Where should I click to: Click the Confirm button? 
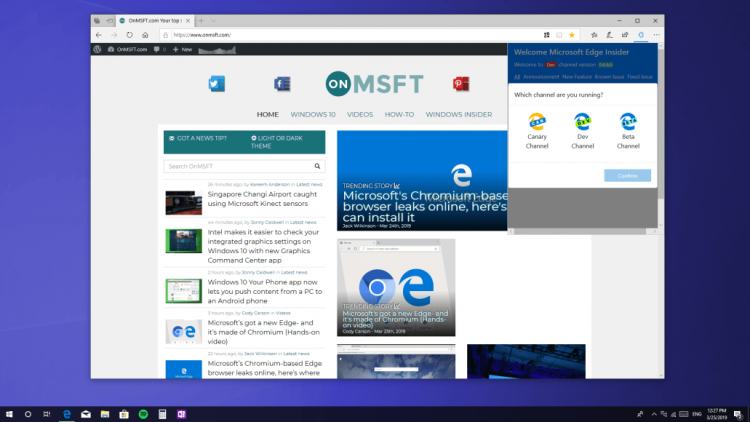point(627,176)
